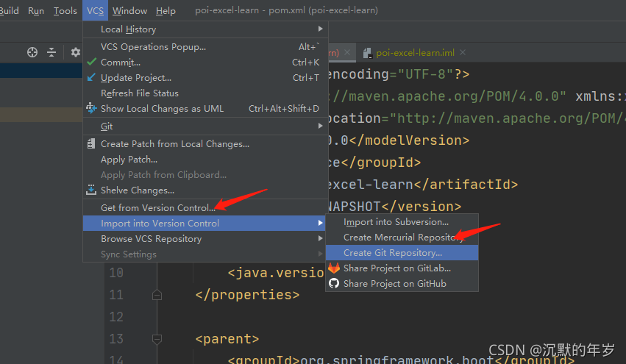Click the Create Patch document icon

click(91, 143)
